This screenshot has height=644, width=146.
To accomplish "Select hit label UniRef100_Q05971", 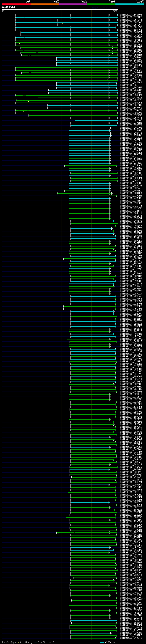I will pos(131,243).
